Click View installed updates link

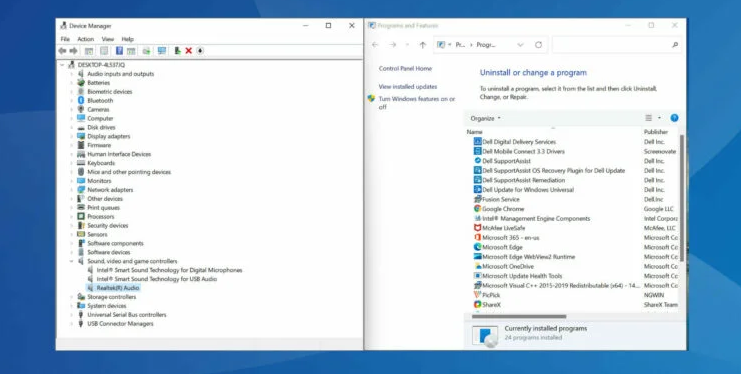click(x=408, y=87)
